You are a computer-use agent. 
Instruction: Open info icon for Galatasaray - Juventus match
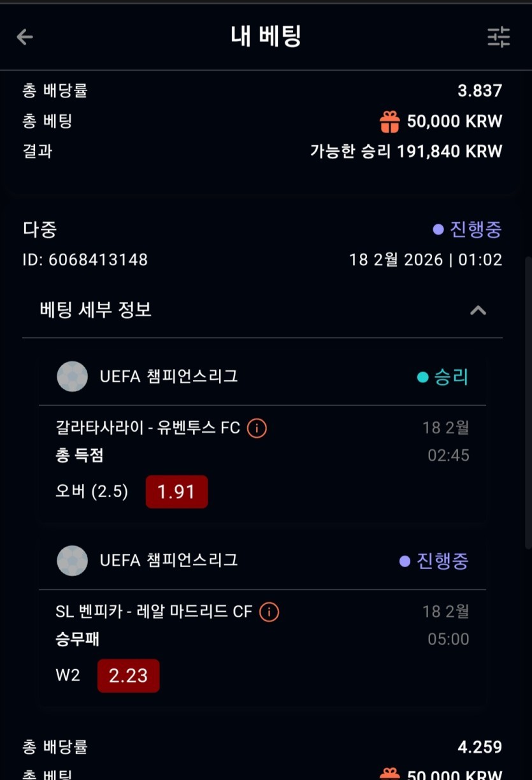pos(257,428)
